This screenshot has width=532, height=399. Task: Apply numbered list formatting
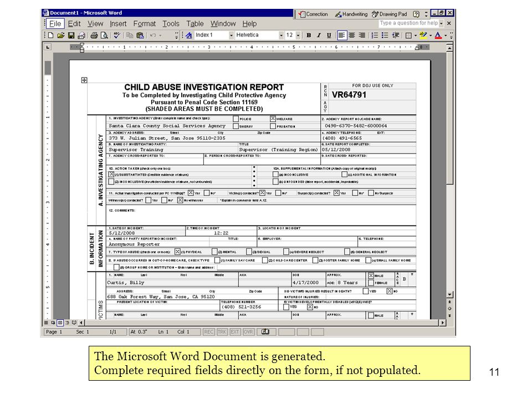(x=375, y=35)
